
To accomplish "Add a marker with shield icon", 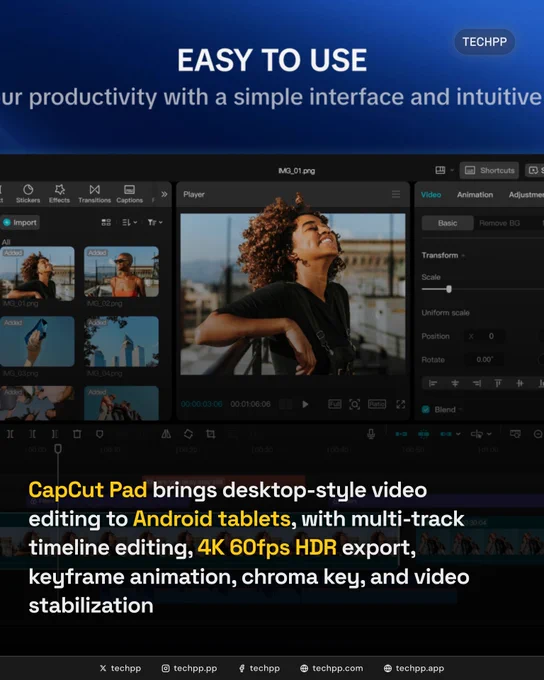I will pyautogui.click(x=99, y=434).
